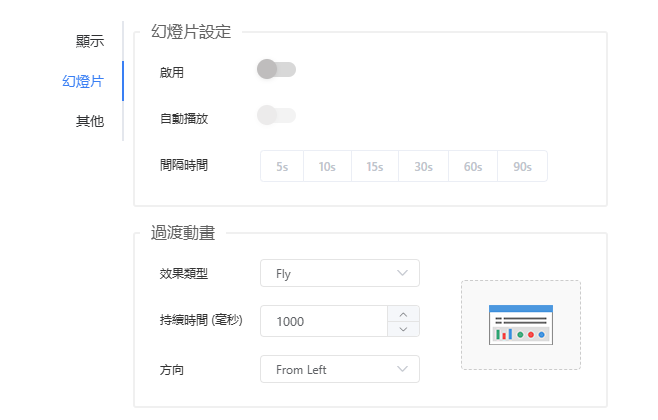Toggle the 啟用 slideshow switch
Viewport: 658px width, 420px height.
tap(276, 69)
